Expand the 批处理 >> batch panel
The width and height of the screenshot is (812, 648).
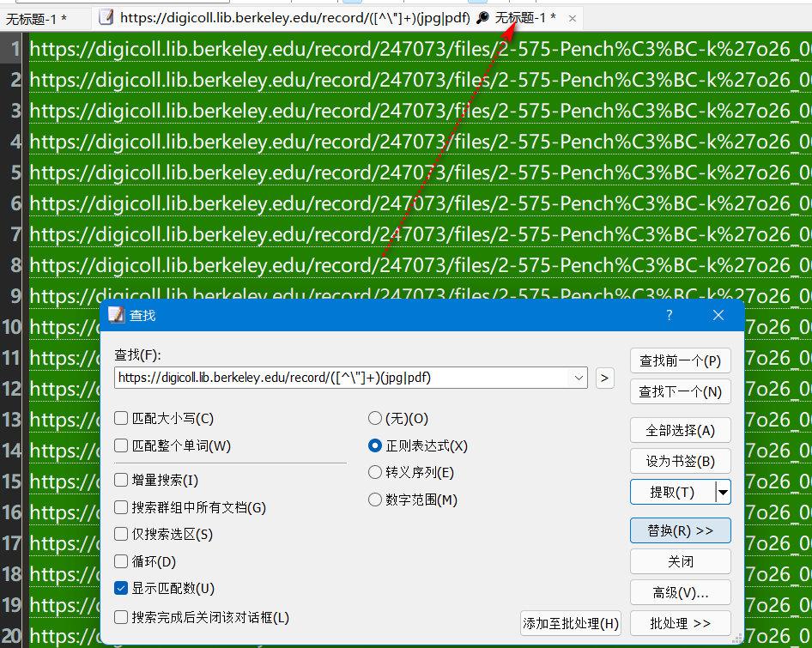coord(680,623)
